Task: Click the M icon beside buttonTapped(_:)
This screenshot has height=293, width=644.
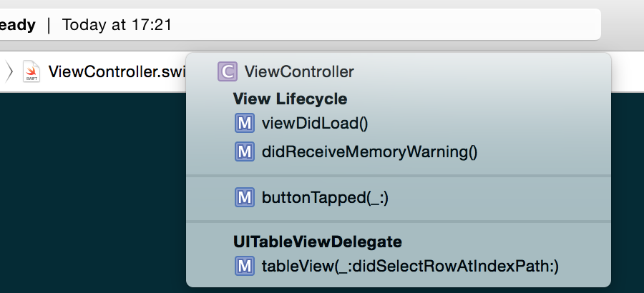Action: tap(245, 197)
